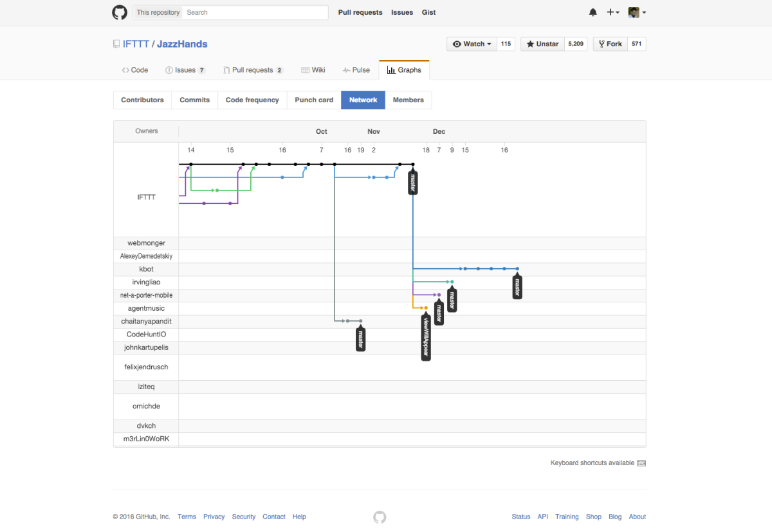Image resolution: width=772 pixels, height=532 pixels.
Task: Open Issues in top navigation
Action: tap(402, 12)
